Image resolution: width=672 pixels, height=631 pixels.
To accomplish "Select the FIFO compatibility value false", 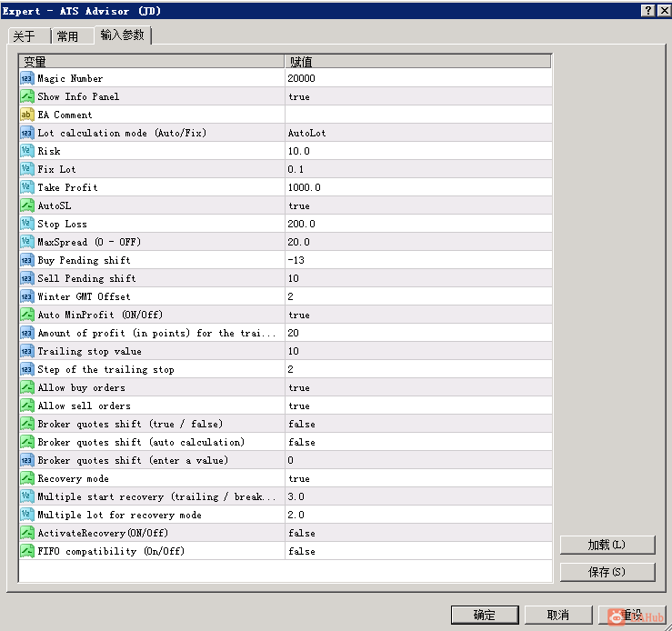I will click(x=418, y=551).
